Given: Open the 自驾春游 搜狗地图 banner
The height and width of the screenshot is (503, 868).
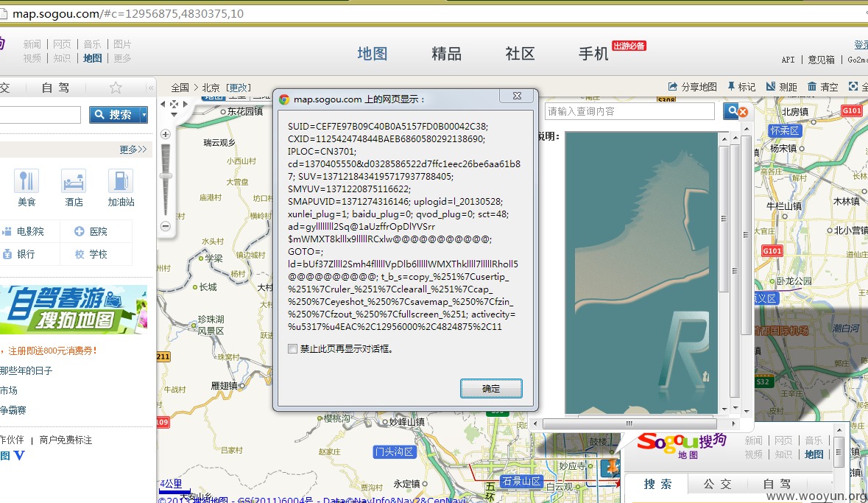Looking at the screenshot, I should pos(74,309).
